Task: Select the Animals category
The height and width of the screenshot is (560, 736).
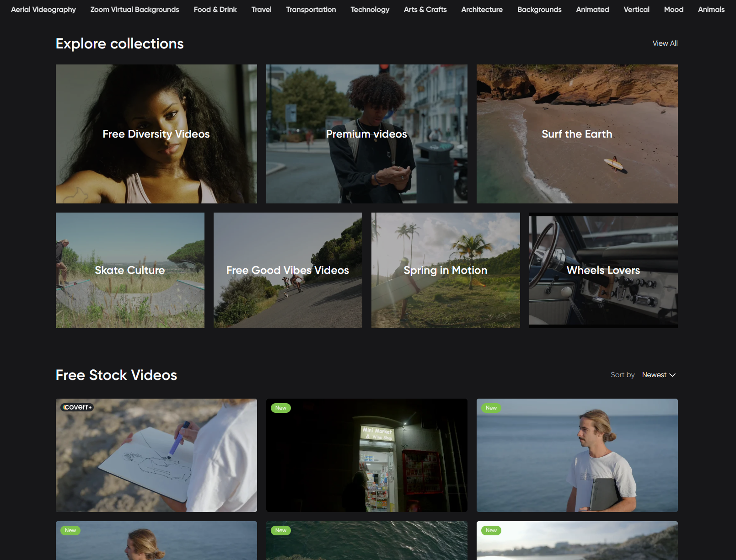Action: click(x=711, y=9)
